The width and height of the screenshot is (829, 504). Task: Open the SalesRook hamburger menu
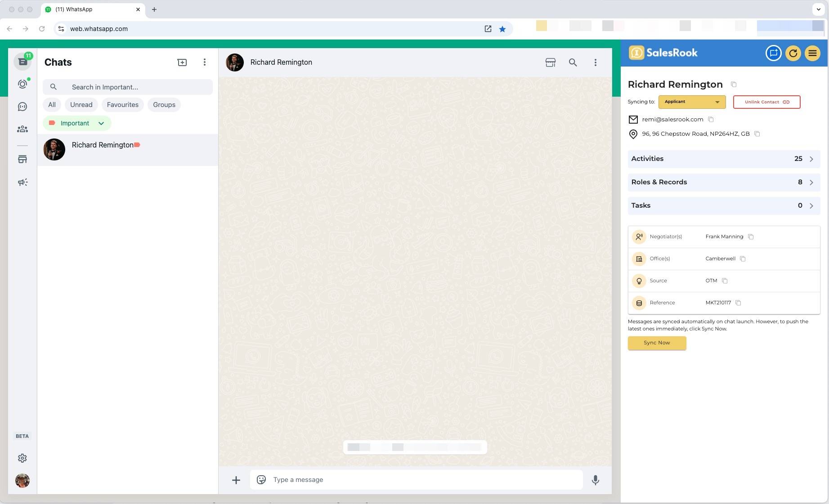pos(813,53)
